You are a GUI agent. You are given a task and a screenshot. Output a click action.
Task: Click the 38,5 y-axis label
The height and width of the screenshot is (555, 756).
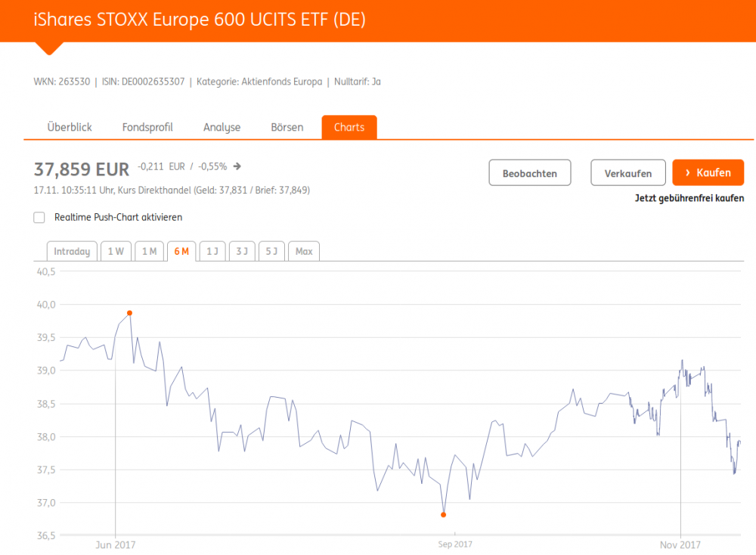click(46, 404)
